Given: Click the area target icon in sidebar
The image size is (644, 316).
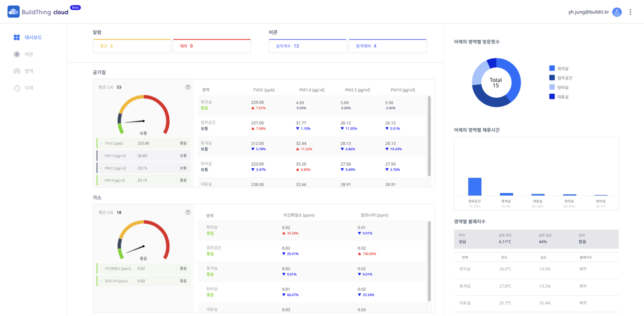Looking at the screenshot, I should pos(17,71).
